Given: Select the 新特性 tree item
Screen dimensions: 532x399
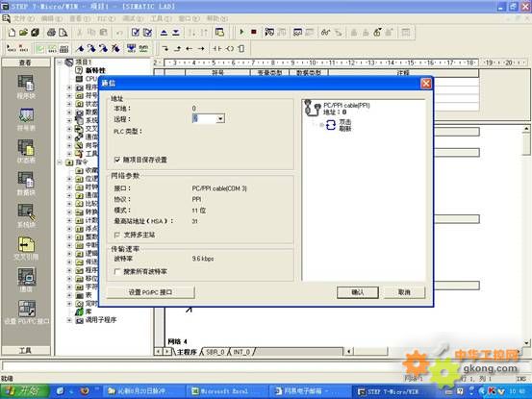Looking at the screenshot, I should [x=95, y=70].
